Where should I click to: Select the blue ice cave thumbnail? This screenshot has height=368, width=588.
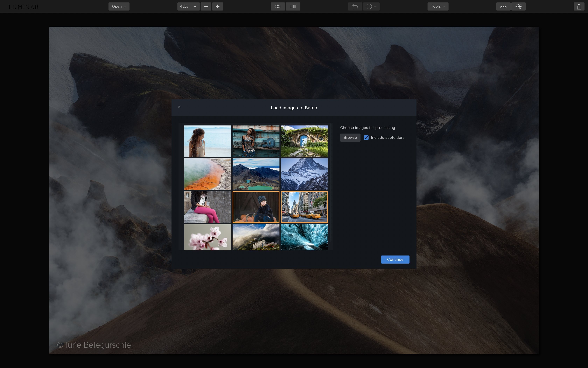pos(304,237)
